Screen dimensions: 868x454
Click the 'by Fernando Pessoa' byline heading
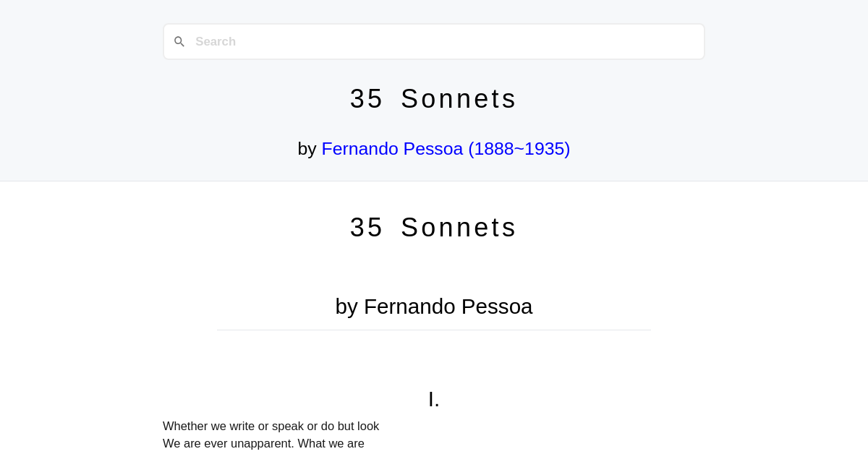click(433, 307)
